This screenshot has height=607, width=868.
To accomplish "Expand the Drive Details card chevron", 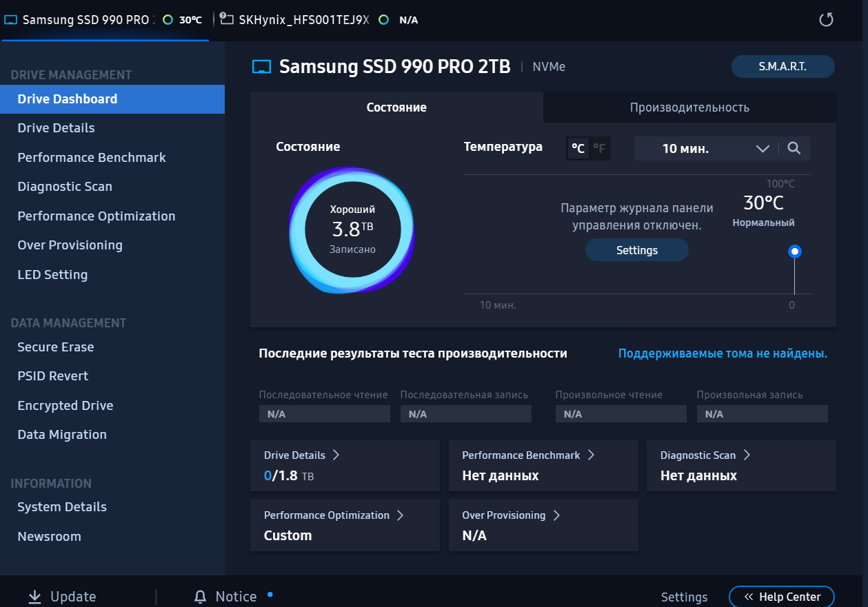I will click(x=336, y=455).
